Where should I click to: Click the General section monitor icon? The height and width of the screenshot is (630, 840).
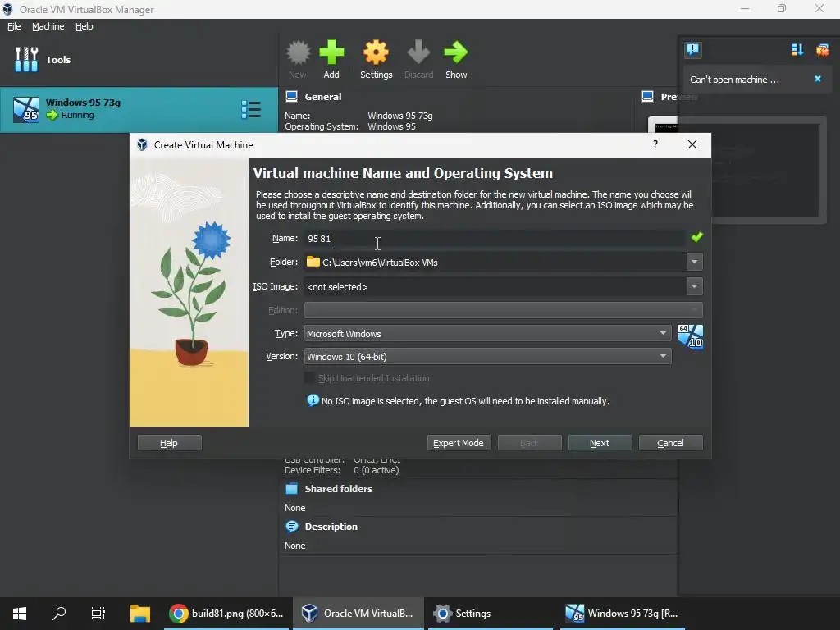pyautogui.click(x=291, y=97)
